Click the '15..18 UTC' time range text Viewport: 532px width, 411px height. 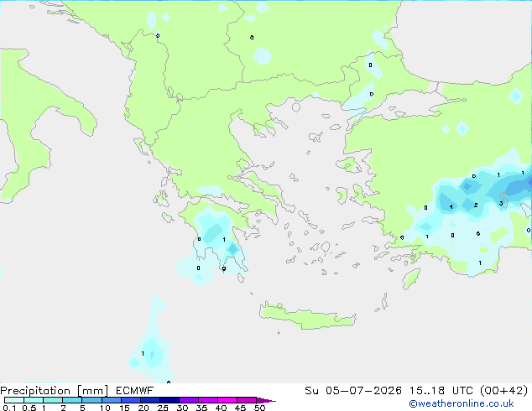pyautogui.click(x=441, y=391)
